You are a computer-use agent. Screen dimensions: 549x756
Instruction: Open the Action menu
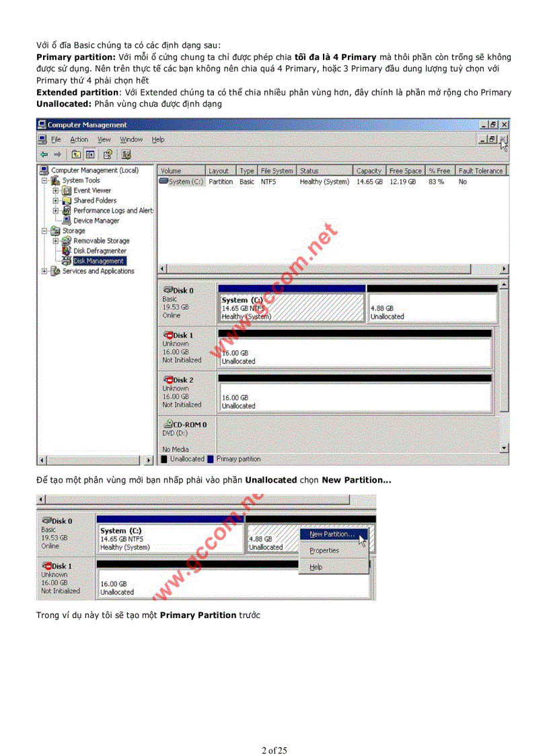tap(79, 139)
